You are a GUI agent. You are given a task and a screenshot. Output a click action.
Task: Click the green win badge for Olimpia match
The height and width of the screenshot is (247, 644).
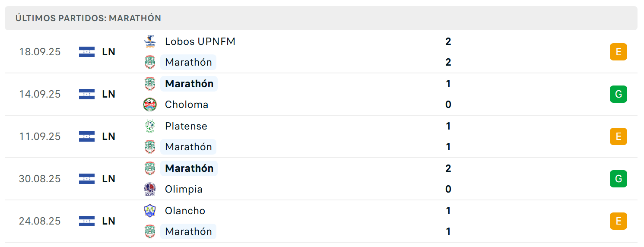pos(618,179)
